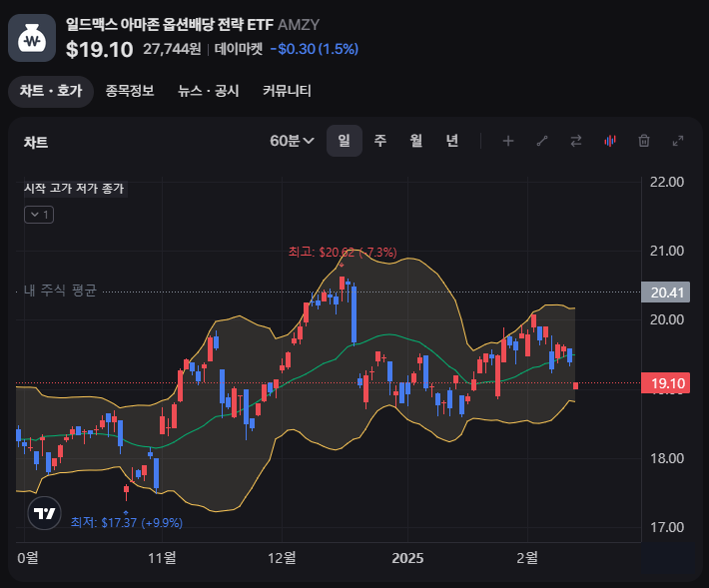Click the AMZY ticker symbol text
The image size is (709, 588).
[x=299, y=24]
